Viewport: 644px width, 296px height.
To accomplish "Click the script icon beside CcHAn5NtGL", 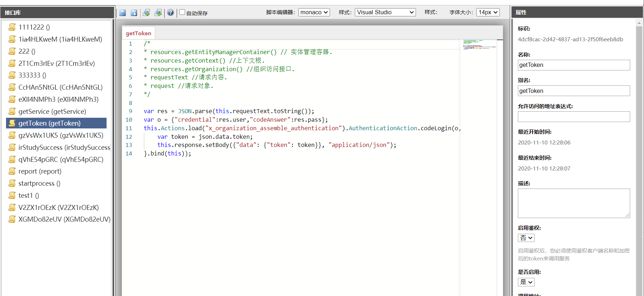I will 12,87.
